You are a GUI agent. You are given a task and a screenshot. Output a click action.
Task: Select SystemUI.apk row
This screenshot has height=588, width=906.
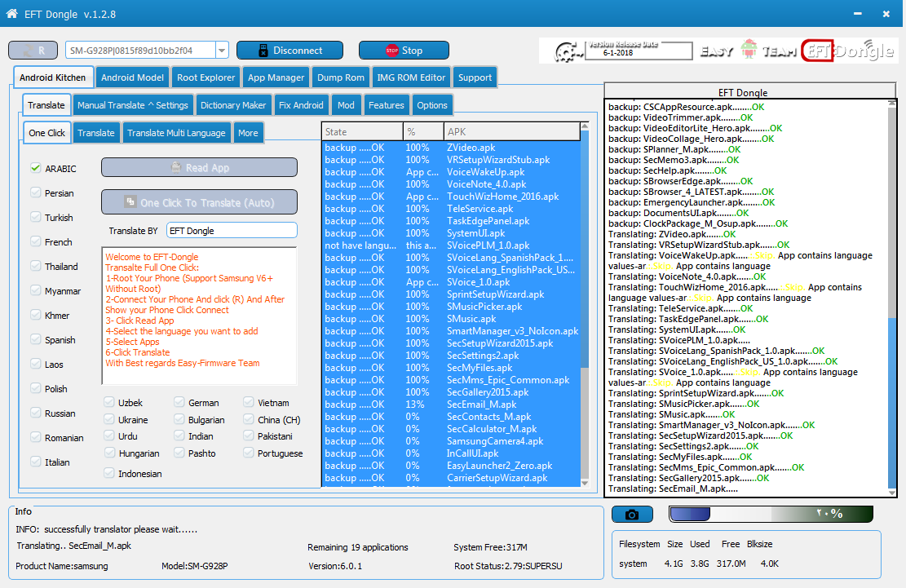tap(451, 232)
